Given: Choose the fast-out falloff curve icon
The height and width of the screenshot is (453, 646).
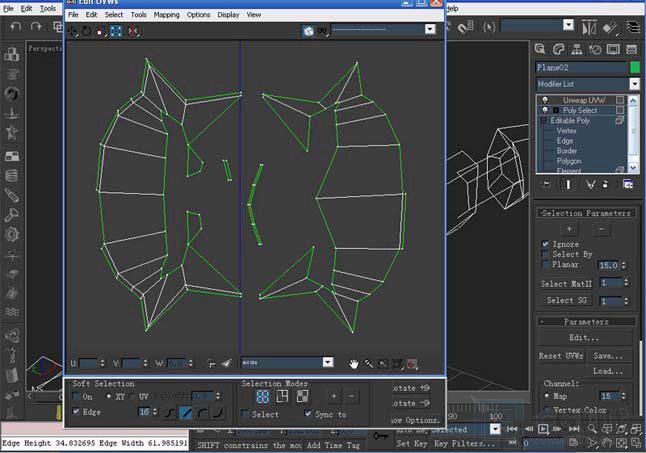Looking at the screenshot, I should [x=218, y=412].
